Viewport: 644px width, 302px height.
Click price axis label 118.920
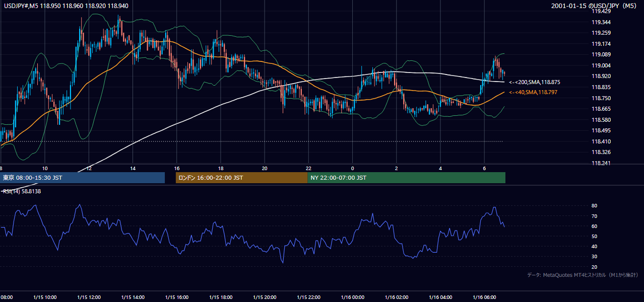click(x=602, y=77)
